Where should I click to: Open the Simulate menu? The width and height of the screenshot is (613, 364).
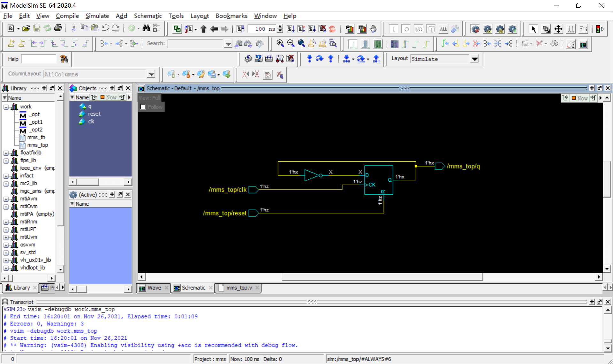[97, 16]
